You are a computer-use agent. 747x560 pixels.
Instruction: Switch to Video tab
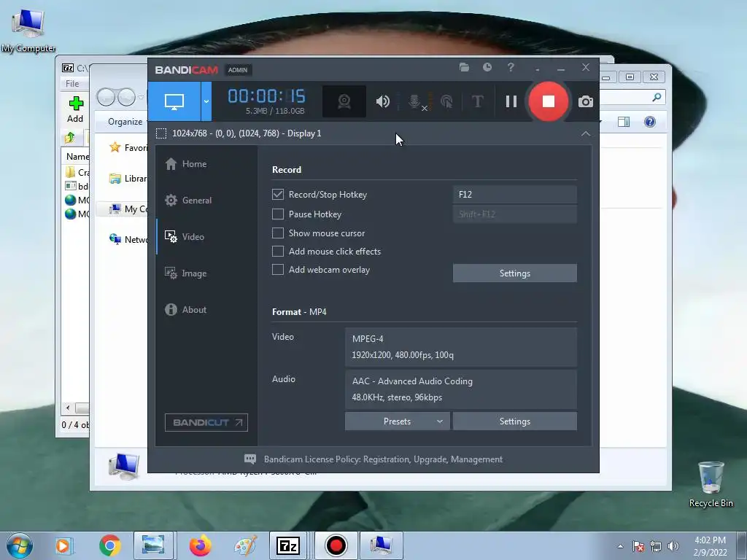click(x=185, y=237)
